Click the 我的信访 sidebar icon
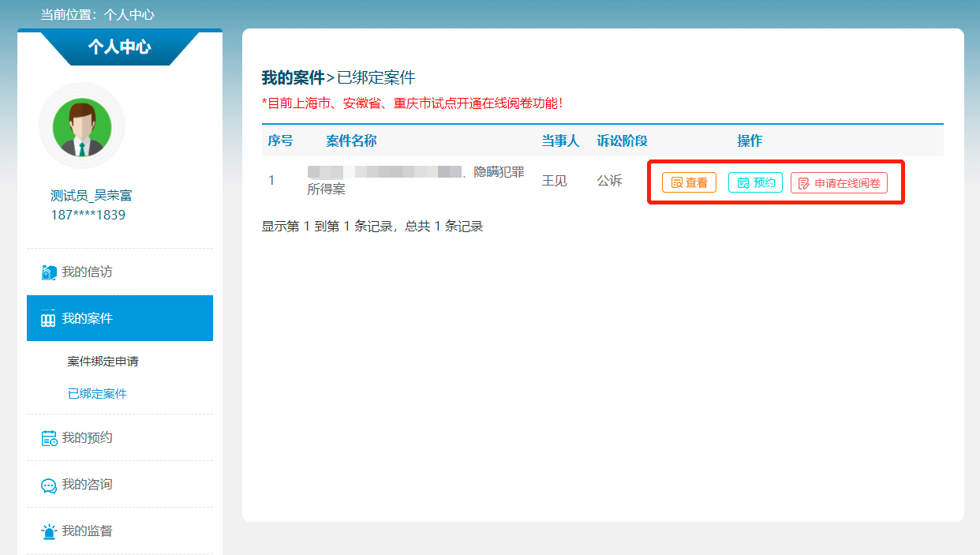980x555 pixels. [x=49, y=272]
